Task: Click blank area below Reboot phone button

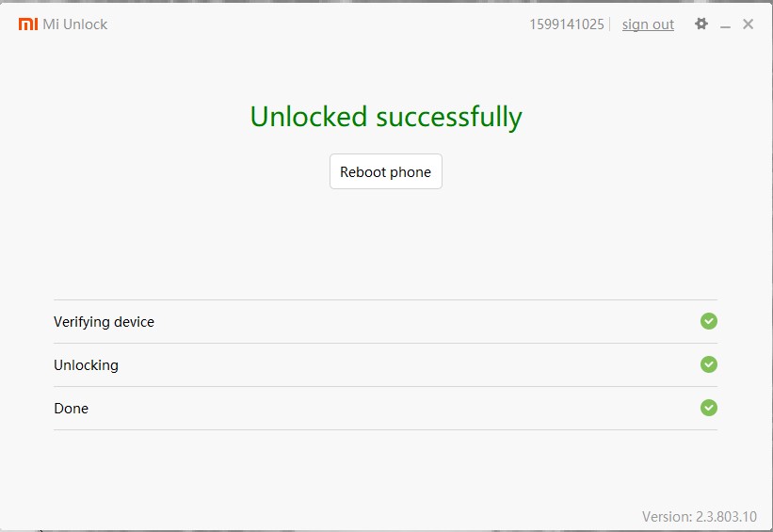Action: point(385,242)
